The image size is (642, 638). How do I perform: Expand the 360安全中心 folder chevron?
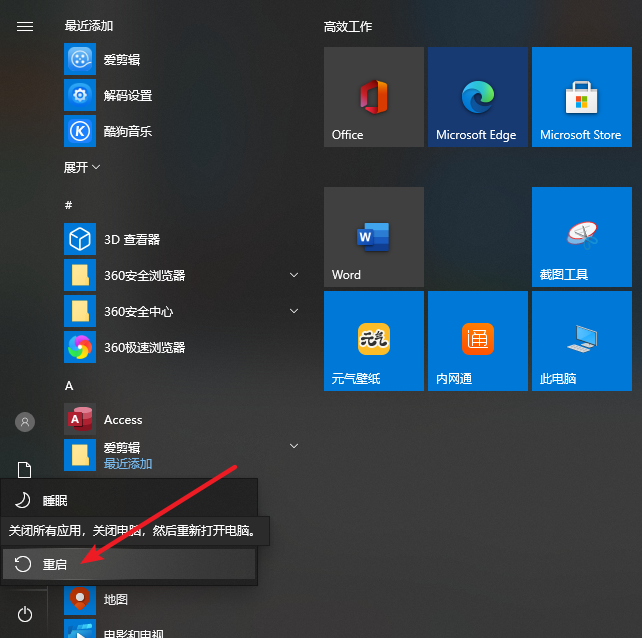pos(294,311)
